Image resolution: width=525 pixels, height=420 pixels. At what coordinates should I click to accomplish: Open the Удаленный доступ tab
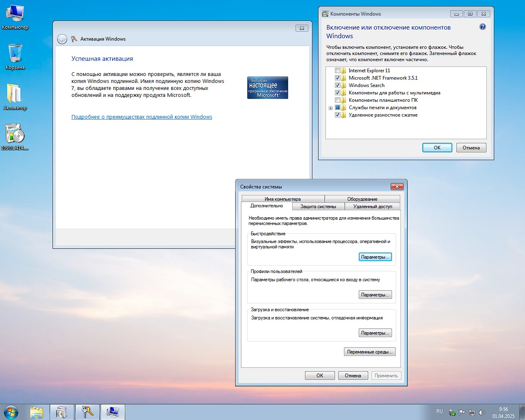(373, 207)
